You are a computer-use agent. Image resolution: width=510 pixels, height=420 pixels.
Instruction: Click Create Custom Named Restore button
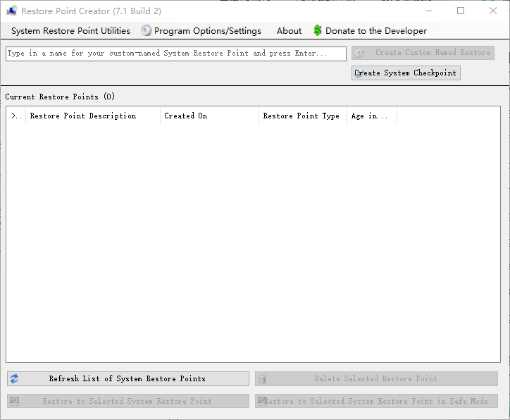(423, 53)
